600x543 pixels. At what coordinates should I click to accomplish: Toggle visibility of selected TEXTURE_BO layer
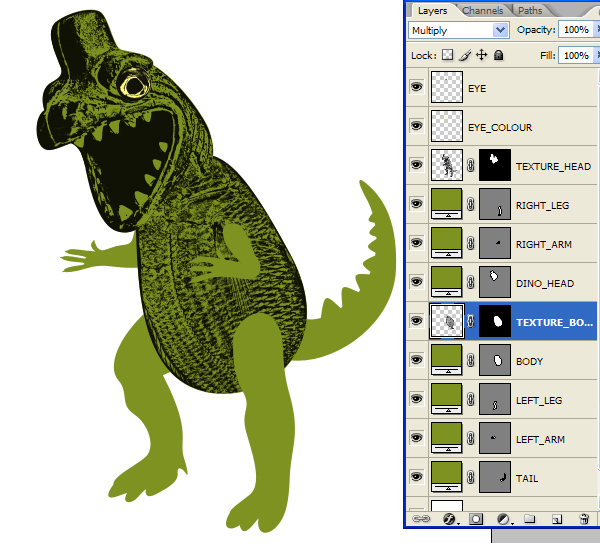coord(417,321)
